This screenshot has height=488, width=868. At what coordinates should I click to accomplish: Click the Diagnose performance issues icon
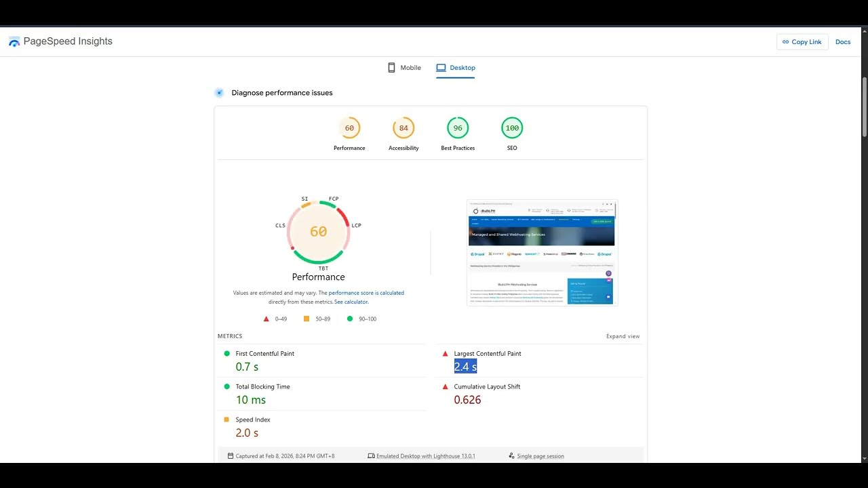tap(219, 93)
